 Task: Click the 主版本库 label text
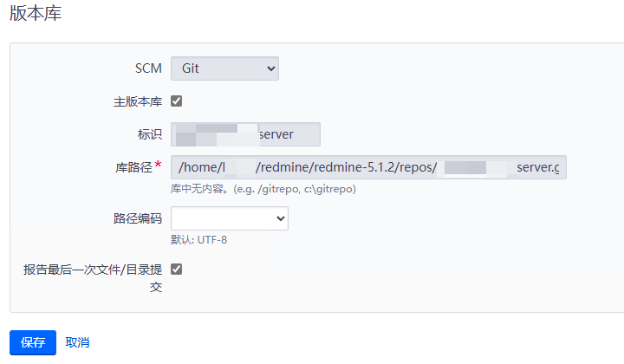tap(138, 101)
